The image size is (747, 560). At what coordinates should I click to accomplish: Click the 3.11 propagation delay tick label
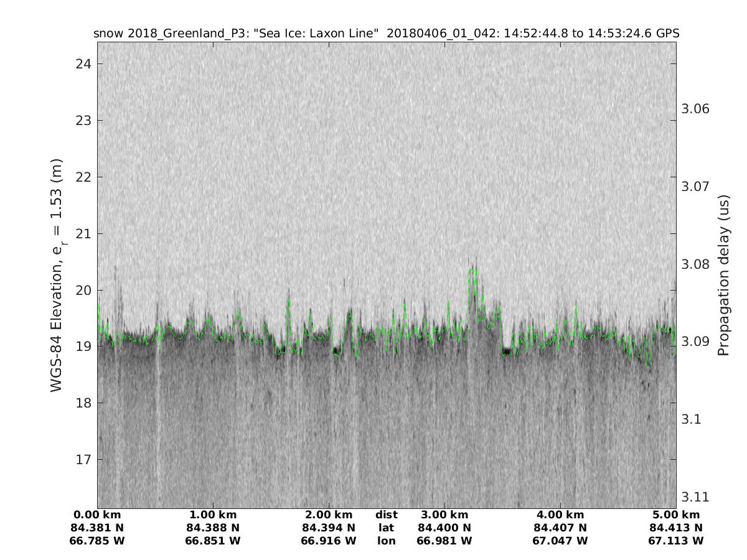pyautogui.click(x=694, y=497)
